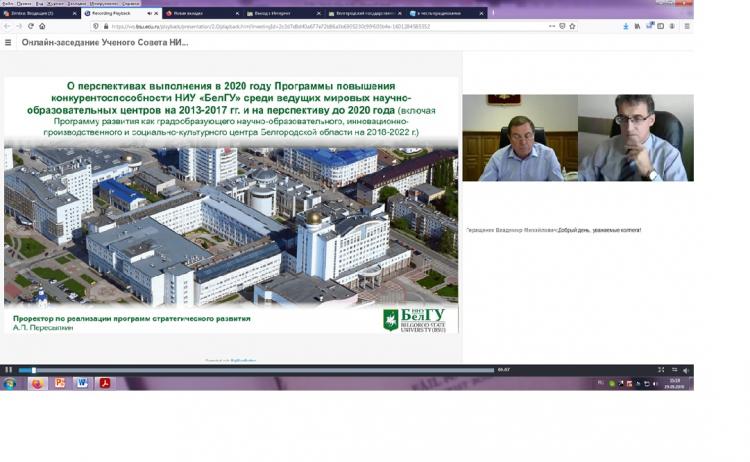The height and width of the screenshot is (462, 750).
Task: Open Adobe Acrobat from the taskbar
Action: click(105, 383)
